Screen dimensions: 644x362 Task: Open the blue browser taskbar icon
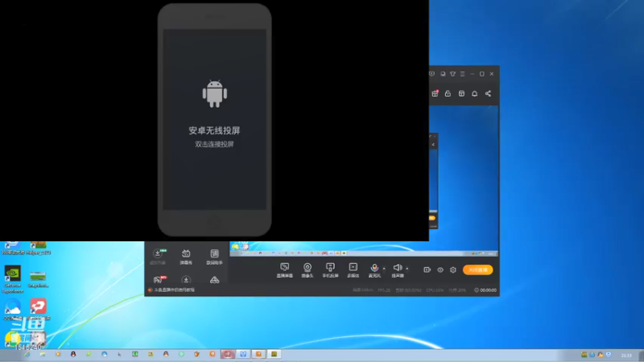[104, 354]
